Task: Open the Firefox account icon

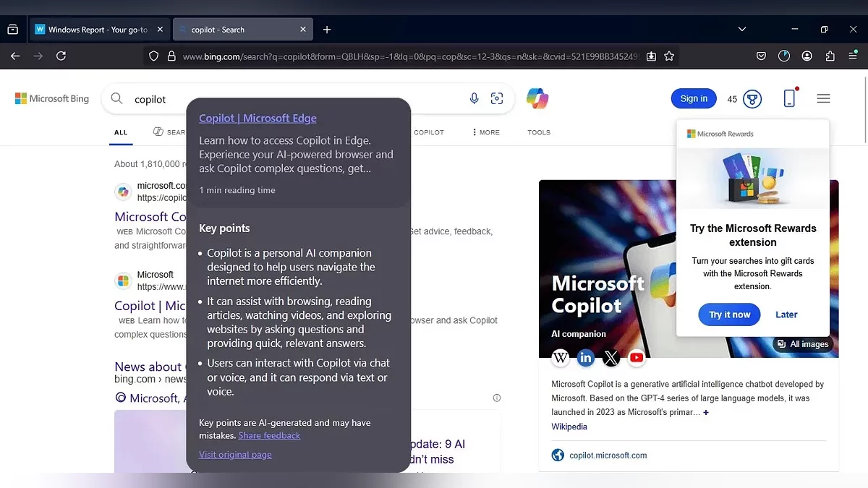Action: [x=807, y=56]
